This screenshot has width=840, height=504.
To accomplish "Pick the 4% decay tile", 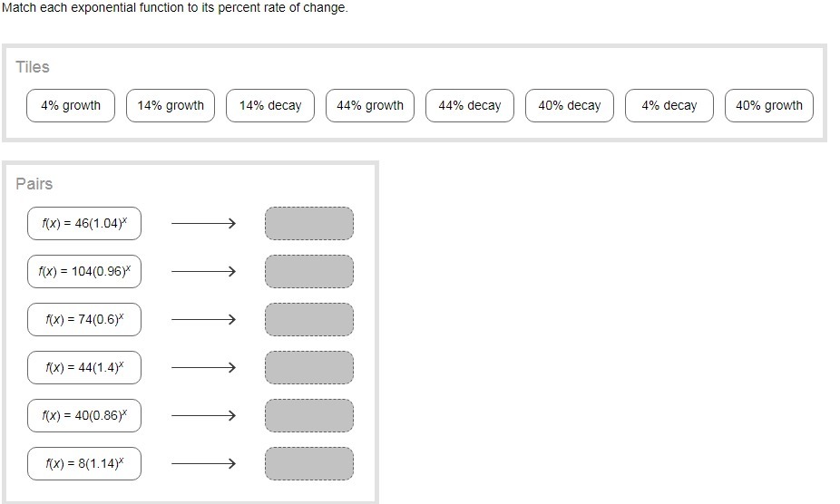I will tap(669, 105).
